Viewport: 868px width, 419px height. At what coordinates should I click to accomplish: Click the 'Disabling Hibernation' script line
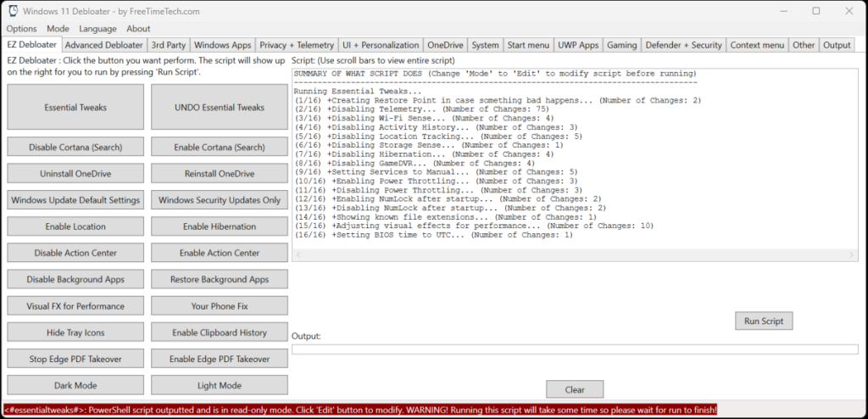[424, 154]
